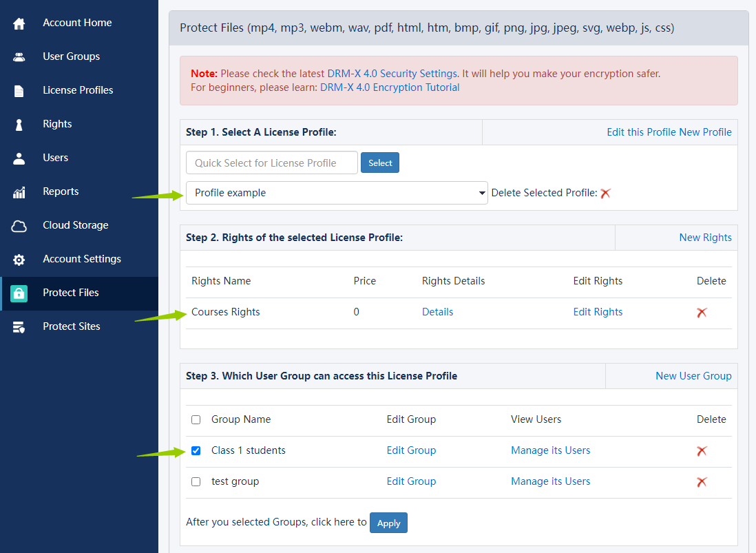This screenshot has height=553, width=756.
Task: Click the Account Settings gear icon
Action: coord(19,260)
